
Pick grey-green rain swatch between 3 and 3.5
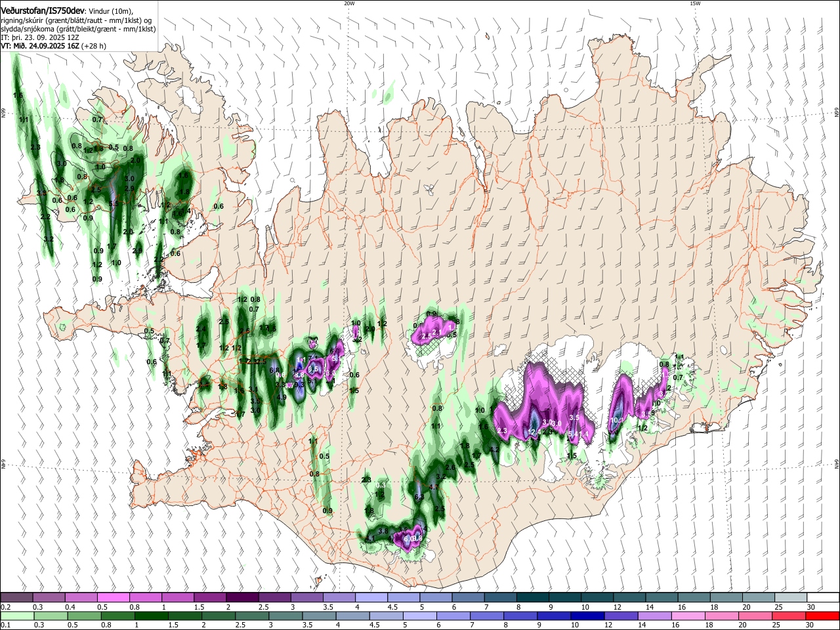(287, 616)
